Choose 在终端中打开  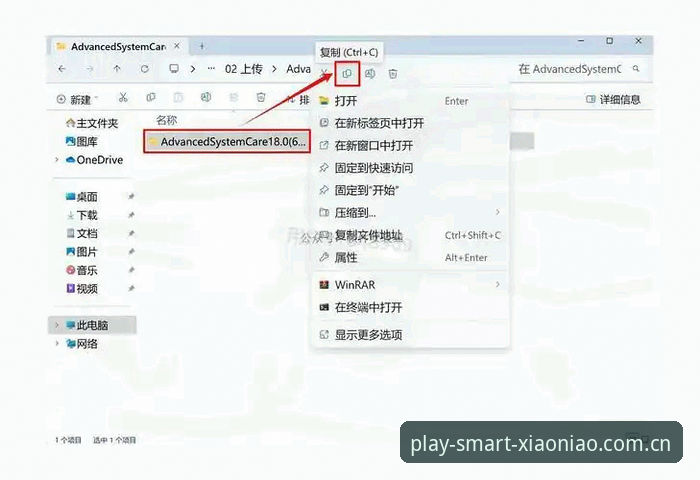tap(411, 307)
